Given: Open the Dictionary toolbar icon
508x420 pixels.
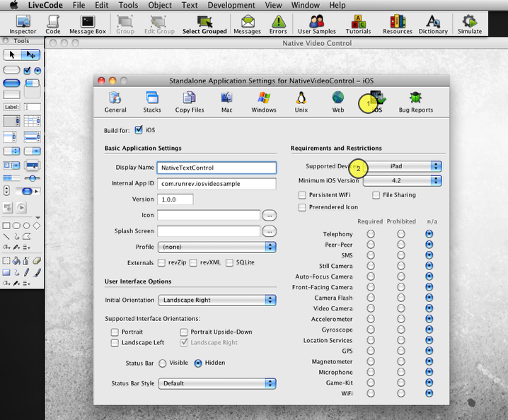Looking at the screenshot, I should coord(433,25).
